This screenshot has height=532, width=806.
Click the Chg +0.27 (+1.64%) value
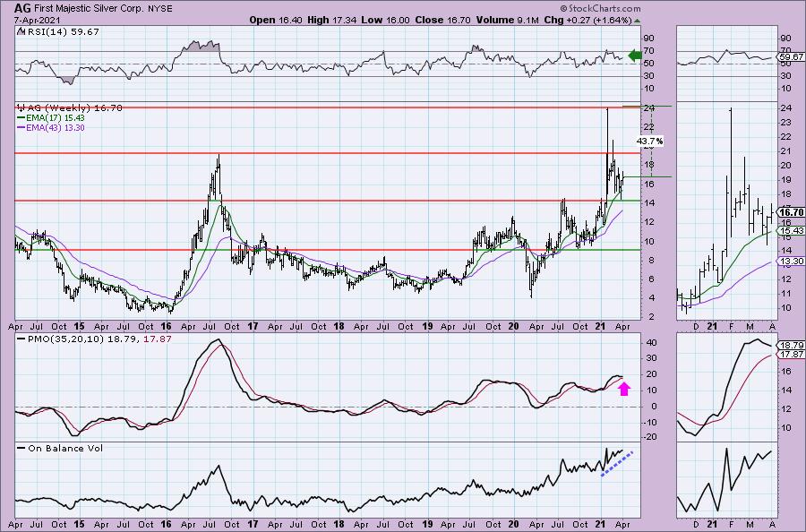point(587,20)
